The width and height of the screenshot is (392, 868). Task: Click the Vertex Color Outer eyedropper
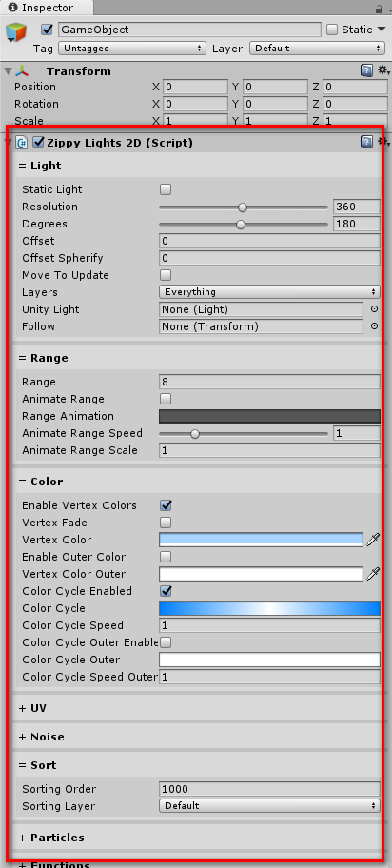tap(373, 574)
